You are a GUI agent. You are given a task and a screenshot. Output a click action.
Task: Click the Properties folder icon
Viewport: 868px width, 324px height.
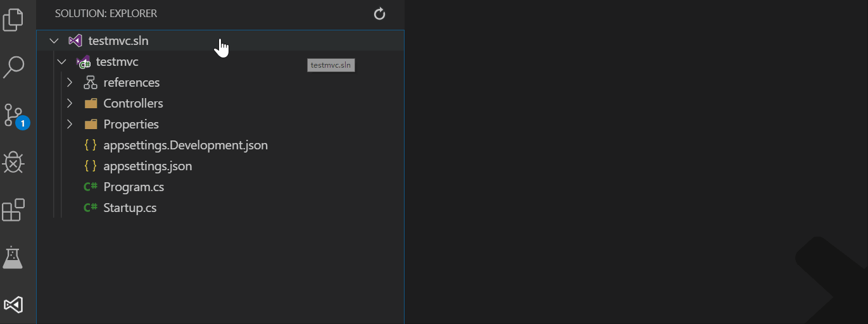pyautogui.click(x=91, y=125)
